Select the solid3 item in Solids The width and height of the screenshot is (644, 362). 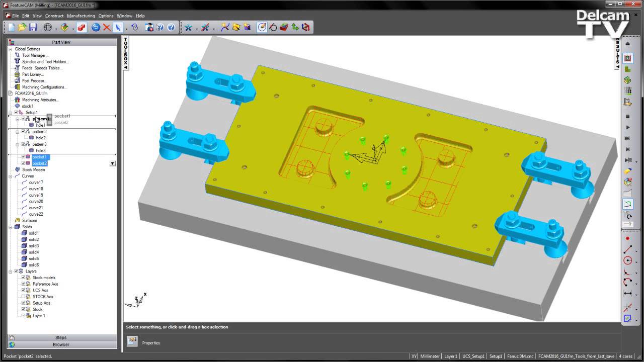(34, 246)
